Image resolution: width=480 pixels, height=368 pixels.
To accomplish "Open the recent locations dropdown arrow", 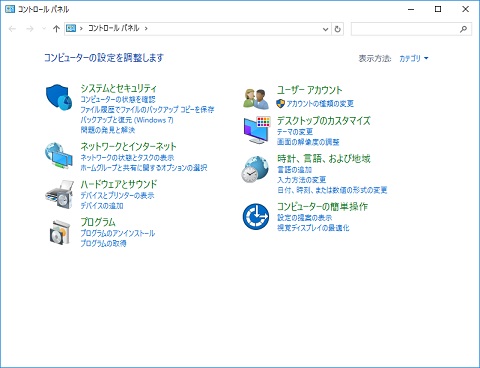I will coord(44,29).
